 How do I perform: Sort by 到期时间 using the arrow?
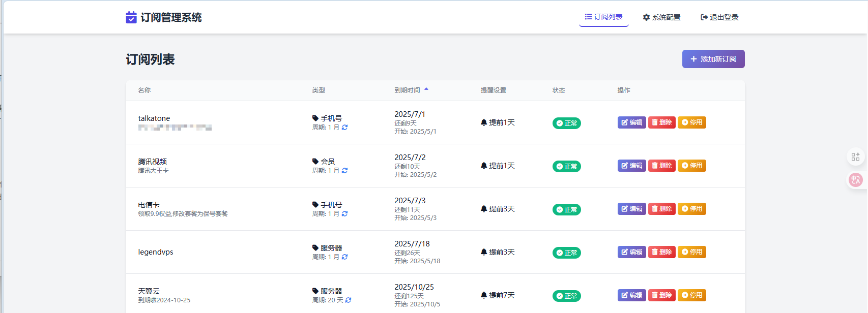(426, 89)
